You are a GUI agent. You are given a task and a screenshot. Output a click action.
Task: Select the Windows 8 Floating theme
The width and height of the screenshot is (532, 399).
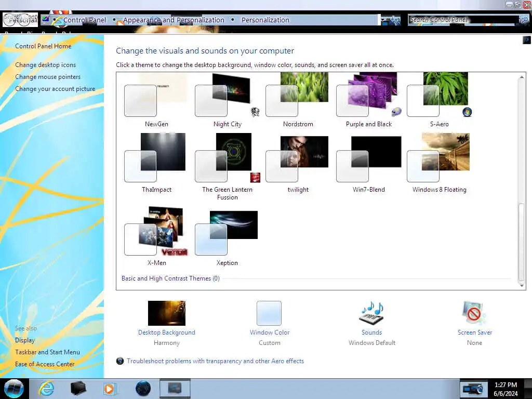[439, 163]
